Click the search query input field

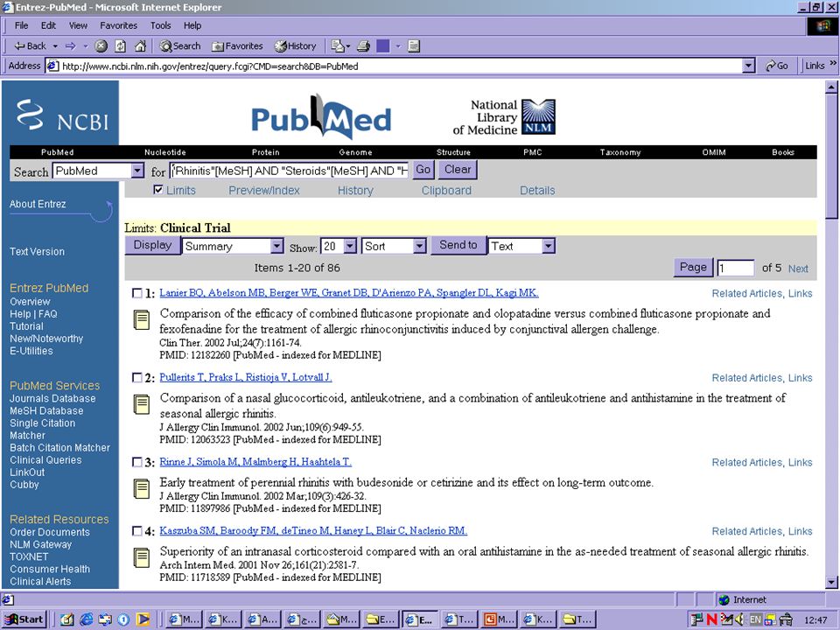tap(290, 171)
